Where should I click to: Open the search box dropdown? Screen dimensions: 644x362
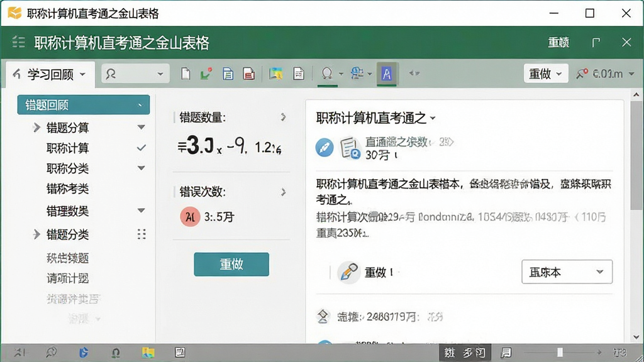[x=160, y=74]
